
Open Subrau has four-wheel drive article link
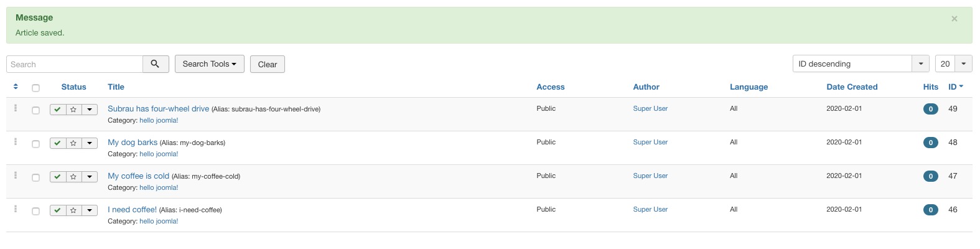click(158, 108)
